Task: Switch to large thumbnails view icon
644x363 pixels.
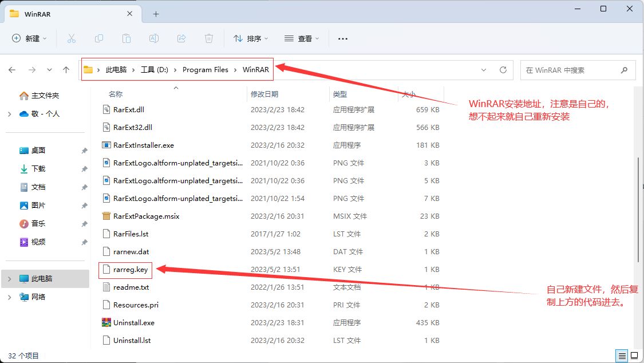Action: coord(633,356)
